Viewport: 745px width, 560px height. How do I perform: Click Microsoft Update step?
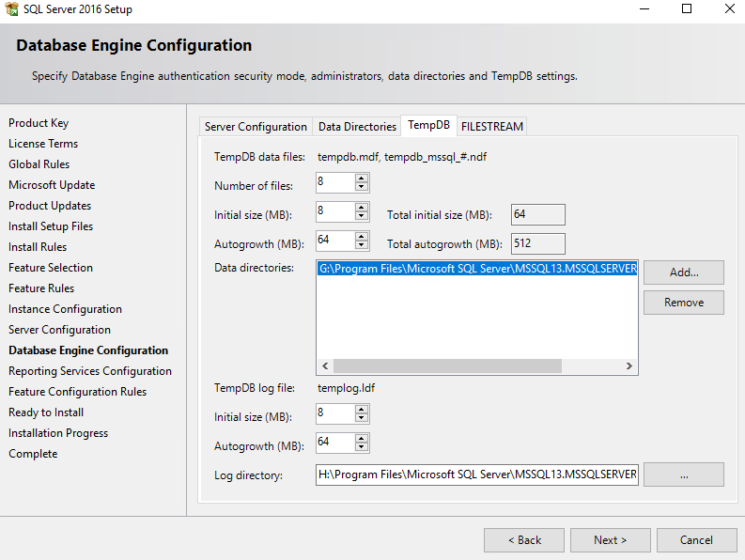point(52,185)
